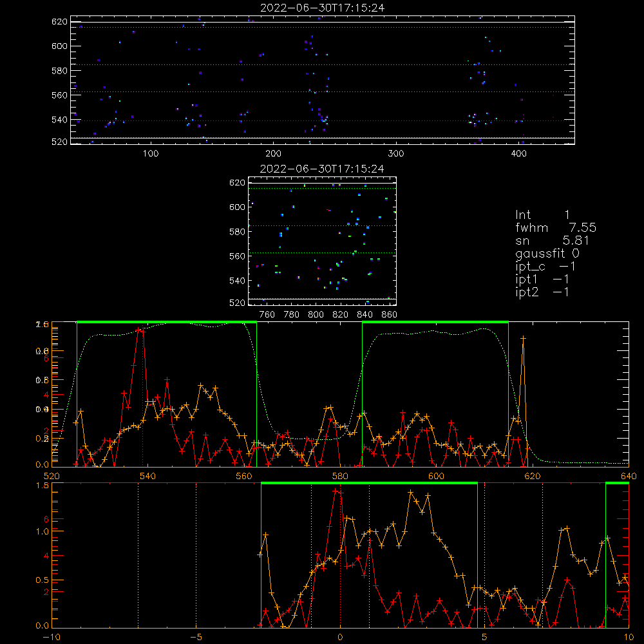Click orange y-axis label 1.0 on bottom plot

point(43,531)
